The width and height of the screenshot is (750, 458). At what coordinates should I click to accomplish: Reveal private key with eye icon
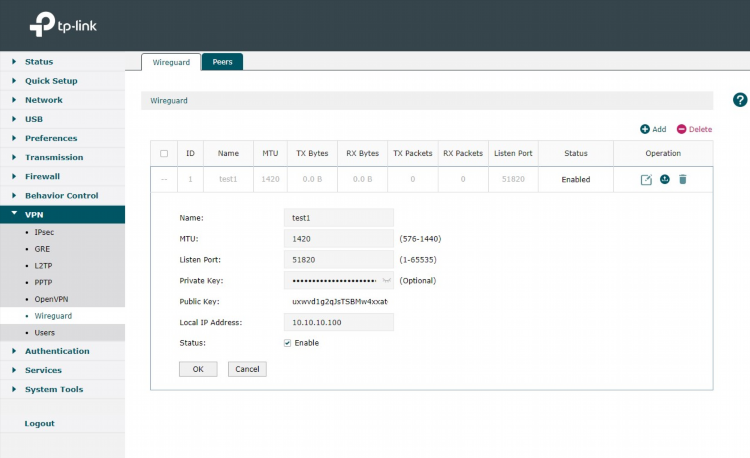pyautogui.click(x=386, y=281)
